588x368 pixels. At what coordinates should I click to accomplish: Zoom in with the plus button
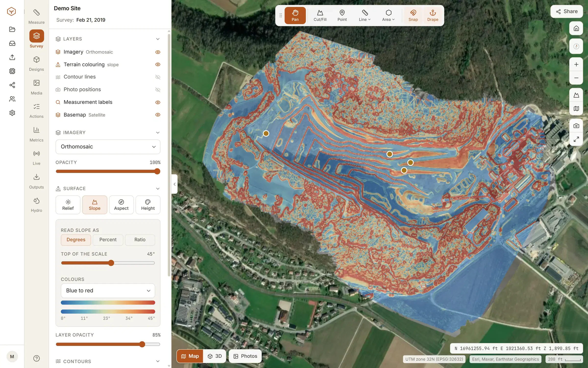click(576, 64)
